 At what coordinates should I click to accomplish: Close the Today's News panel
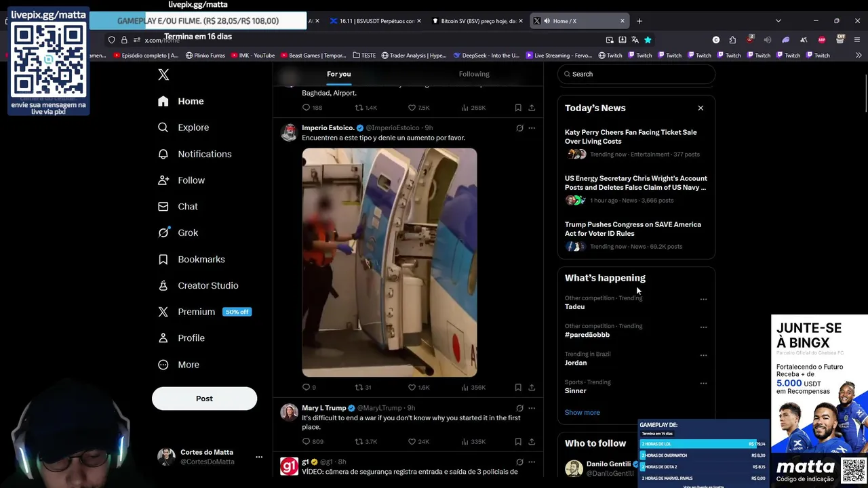click(x=701, y=108)
